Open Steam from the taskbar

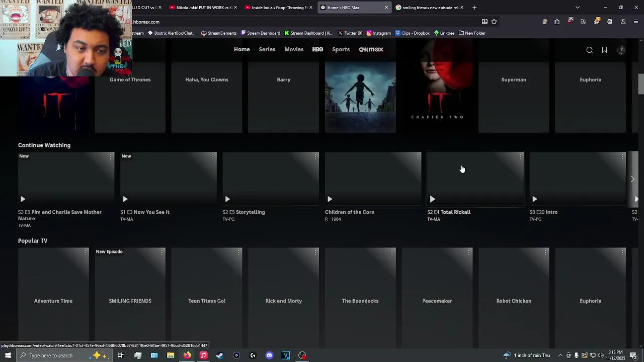220,355
